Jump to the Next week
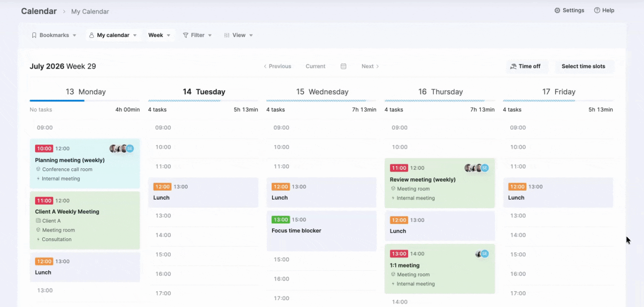644x307 pixels. 370,66
